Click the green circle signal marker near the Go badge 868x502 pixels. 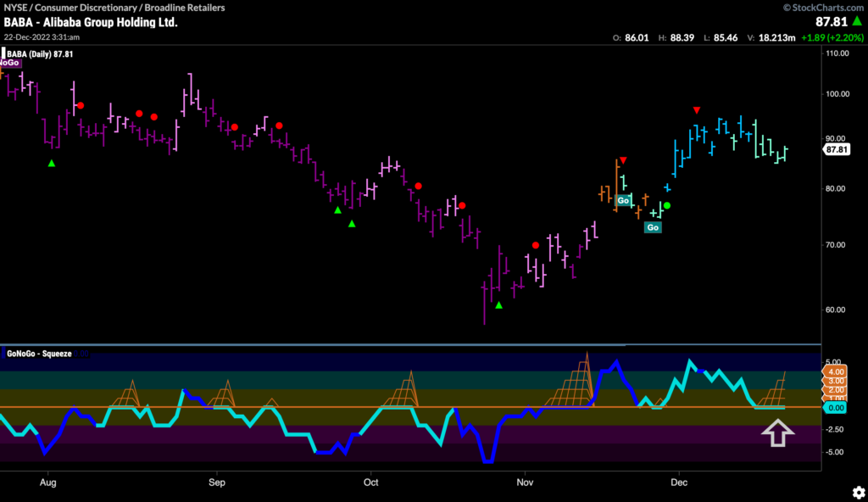coord(666,205)
